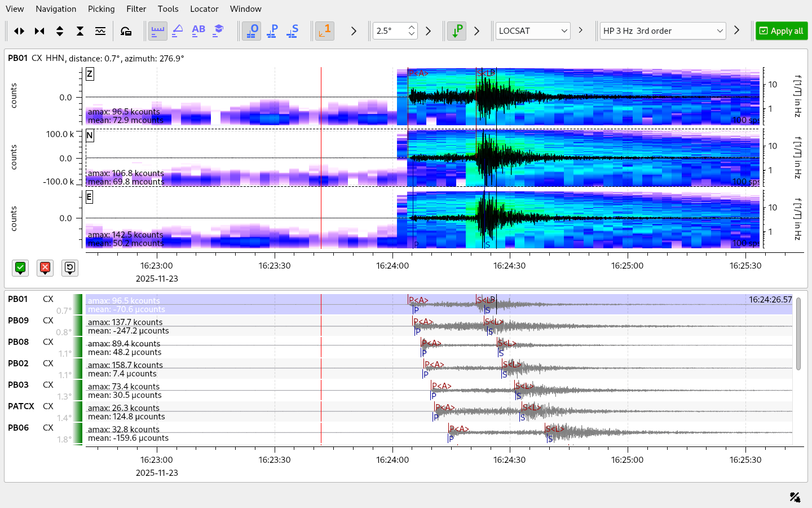Toggle the orange numbered axis button
Viewport: 812px width, 508px height.
click(324, 31)
